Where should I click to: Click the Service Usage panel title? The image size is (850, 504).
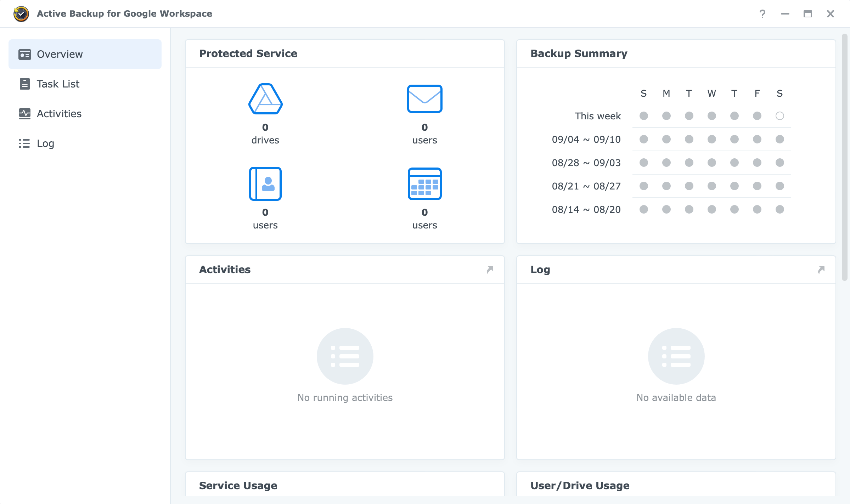[238, 486]
